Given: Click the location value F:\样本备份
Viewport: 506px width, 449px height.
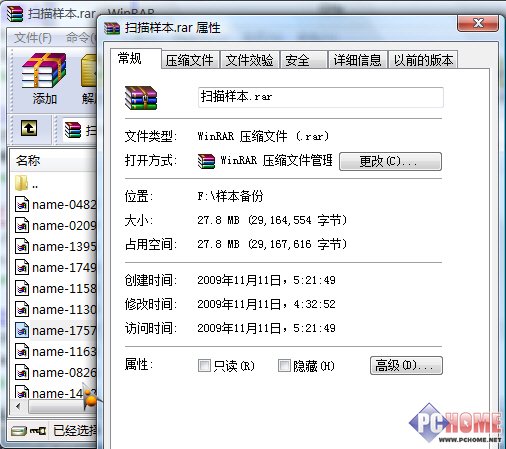Looking at the screenshot, I should (230, 196).
